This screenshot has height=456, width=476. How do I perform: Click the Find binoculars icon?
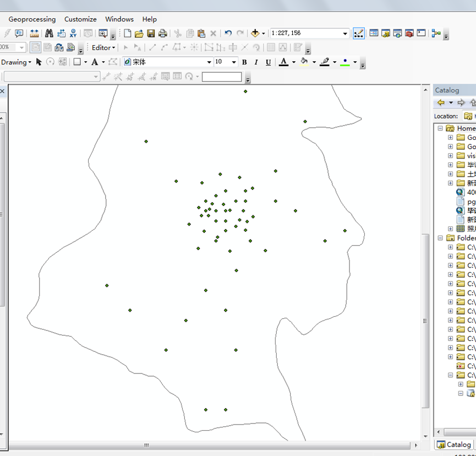[49, 34]
